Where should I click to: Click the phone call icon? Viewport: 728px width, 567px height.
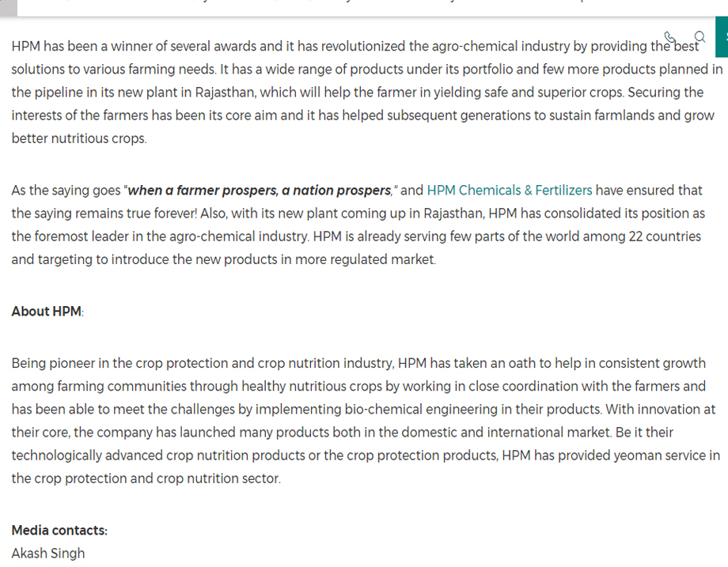click(669, 37)
